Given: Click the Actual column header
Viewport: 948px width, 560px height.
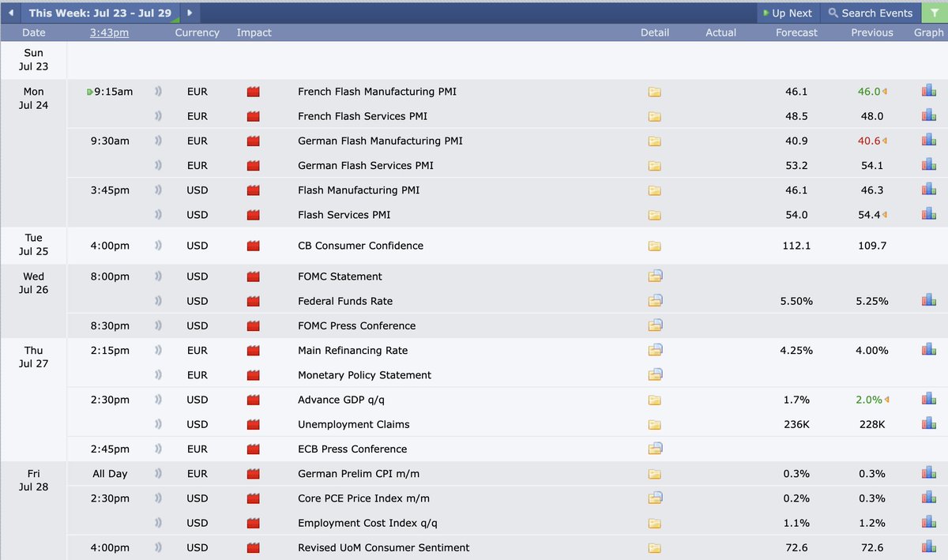Looking at the screenshot, I should (720, 32).
